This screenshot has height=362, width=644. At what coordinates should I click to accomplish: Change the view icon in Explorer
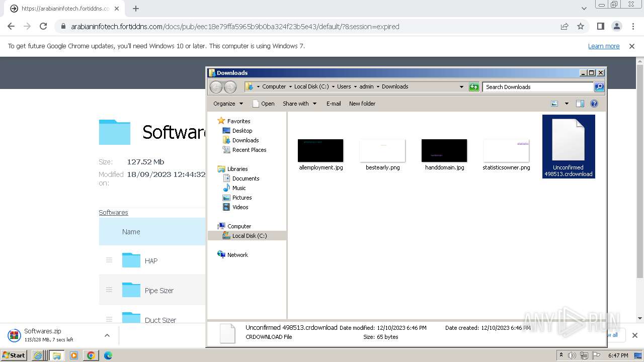[x=554, y=104]
